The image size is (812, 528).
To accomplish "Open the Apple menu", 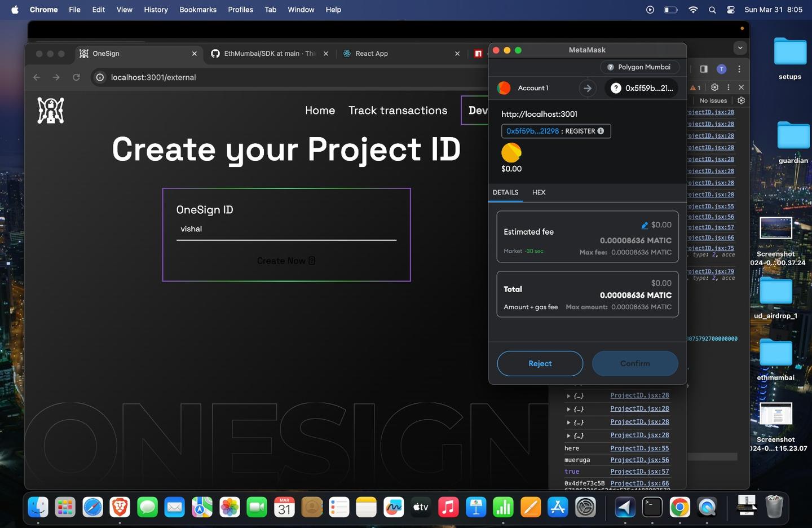I will pos(15,10).
